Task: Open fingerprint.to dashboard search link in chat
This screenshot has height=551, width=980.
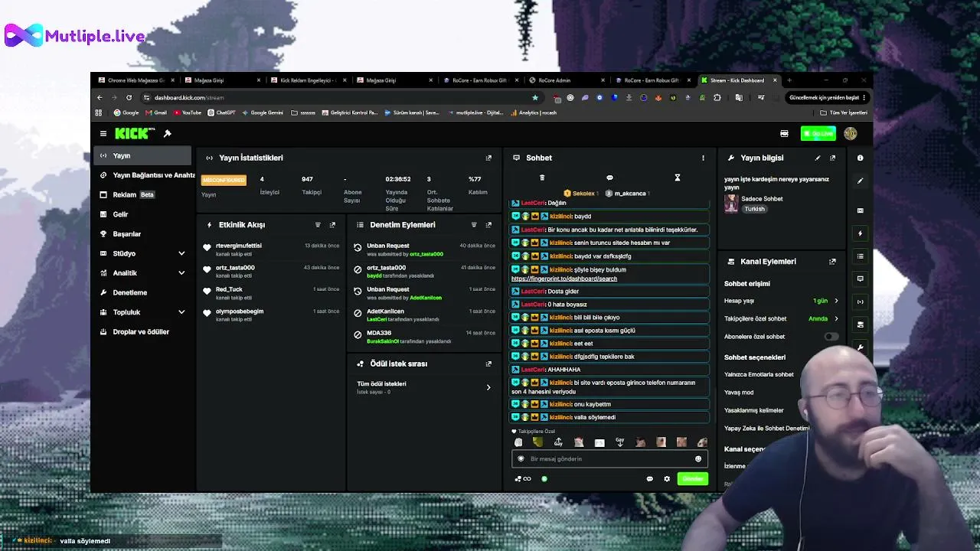Action: point(564,279)
